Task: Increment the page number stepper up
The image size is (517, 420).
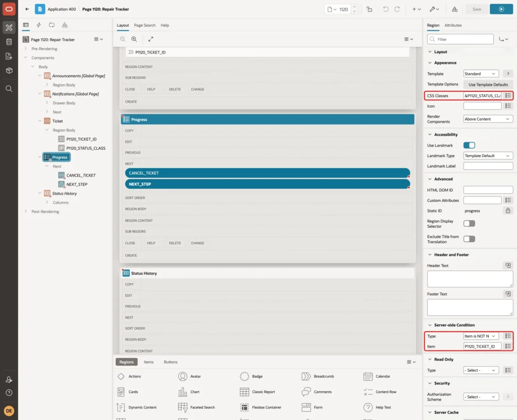Action: (354, 7)
